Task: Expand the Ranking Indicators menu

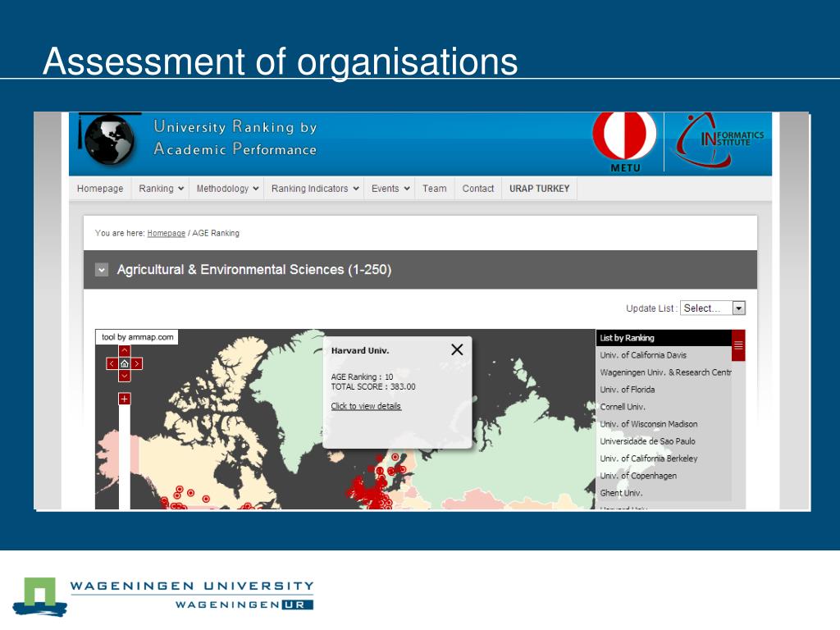Action: pyautogui.click(x=314, y=189)
